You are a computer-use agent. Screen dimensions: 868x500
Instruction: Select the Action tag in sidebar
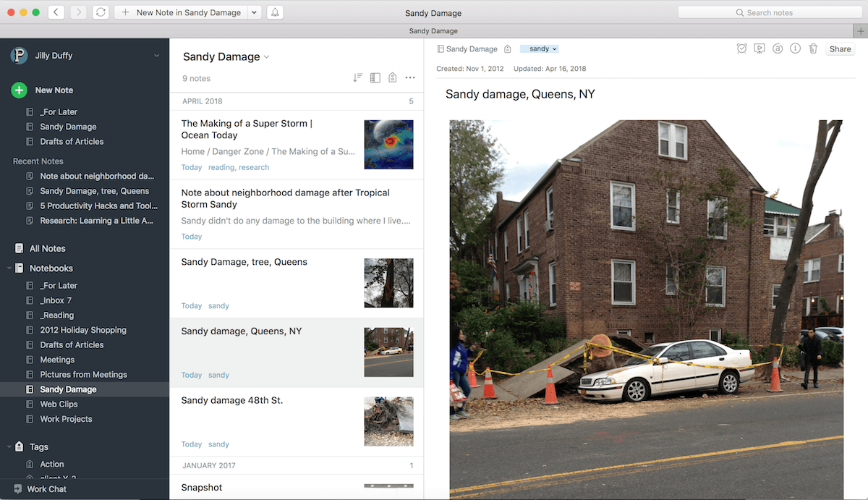coord(52,465)
